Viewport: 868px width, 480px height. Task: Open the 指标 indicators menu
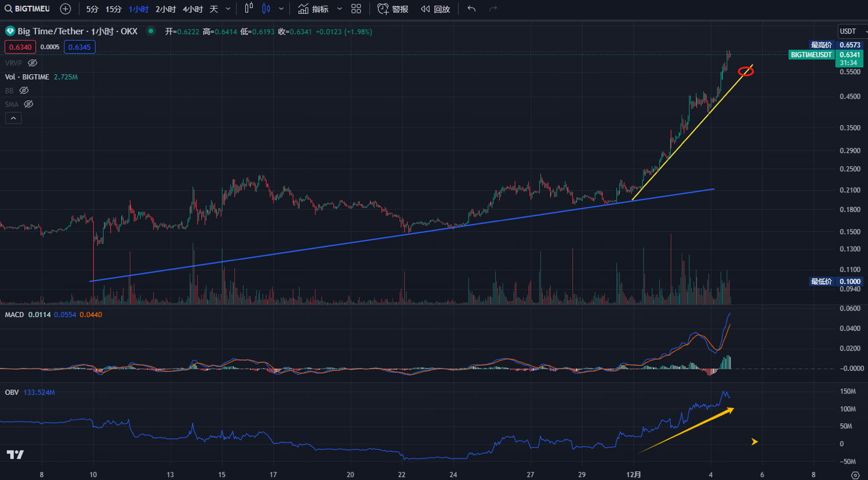(313, 9)
